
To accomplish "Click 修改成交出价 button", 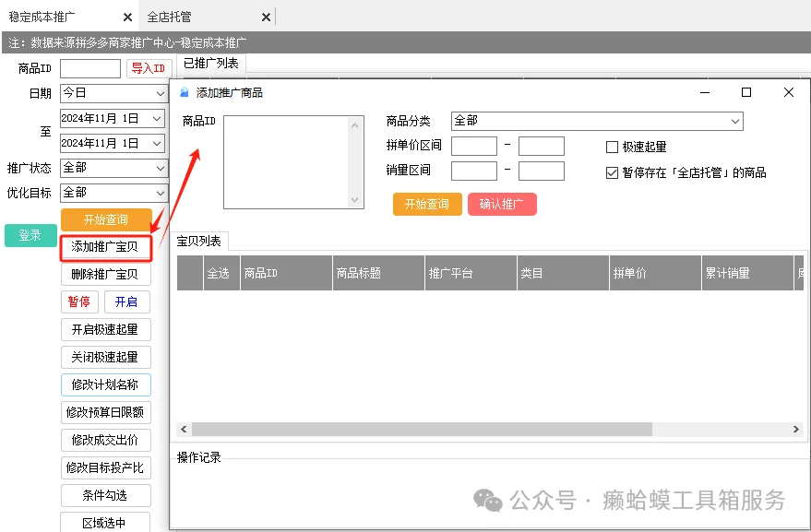I will pyautogui.click(x=105, y=440).
